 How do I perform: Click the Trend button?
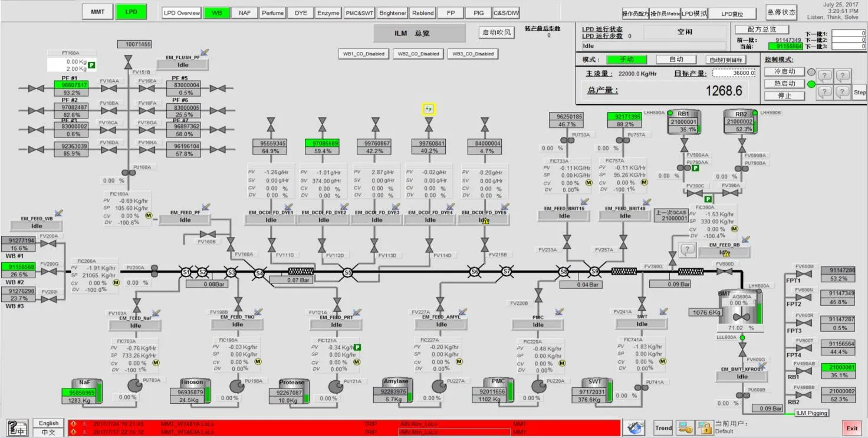coord(663,428)
